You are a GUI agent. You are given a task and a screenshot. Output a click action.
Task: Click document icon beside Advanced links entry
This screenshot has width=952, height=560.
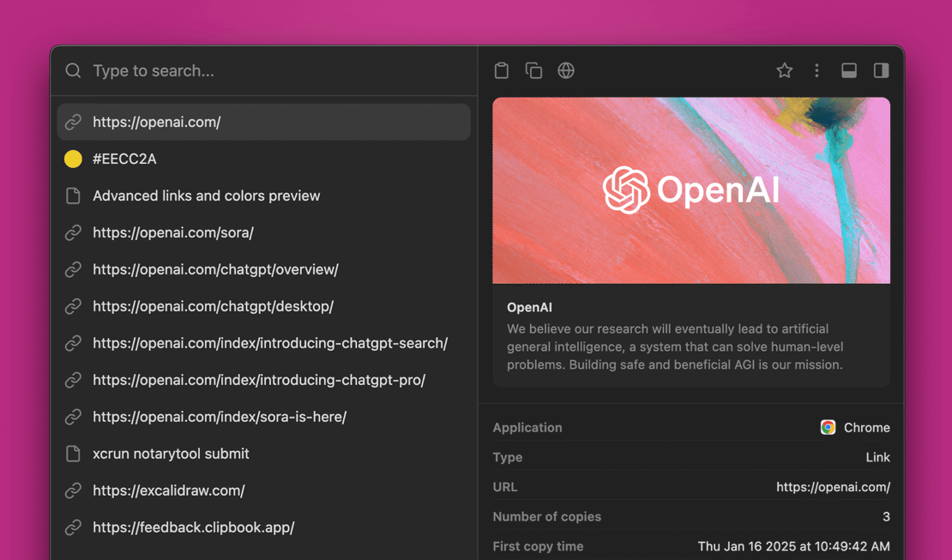point(73,196)
